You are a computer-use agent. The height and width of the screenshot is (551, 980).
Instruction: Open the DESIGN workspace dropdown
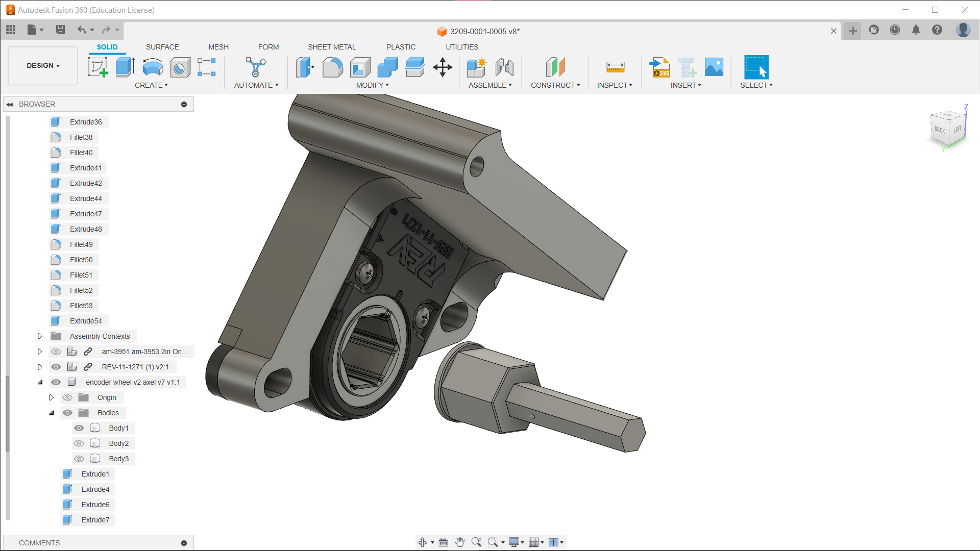coord(43,65)
